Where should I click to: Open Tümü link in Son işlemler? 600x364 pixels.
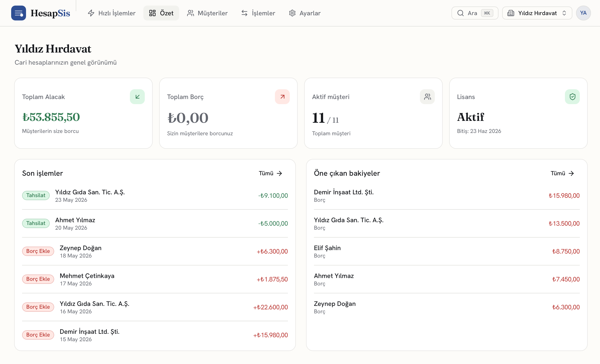[270, 173]
